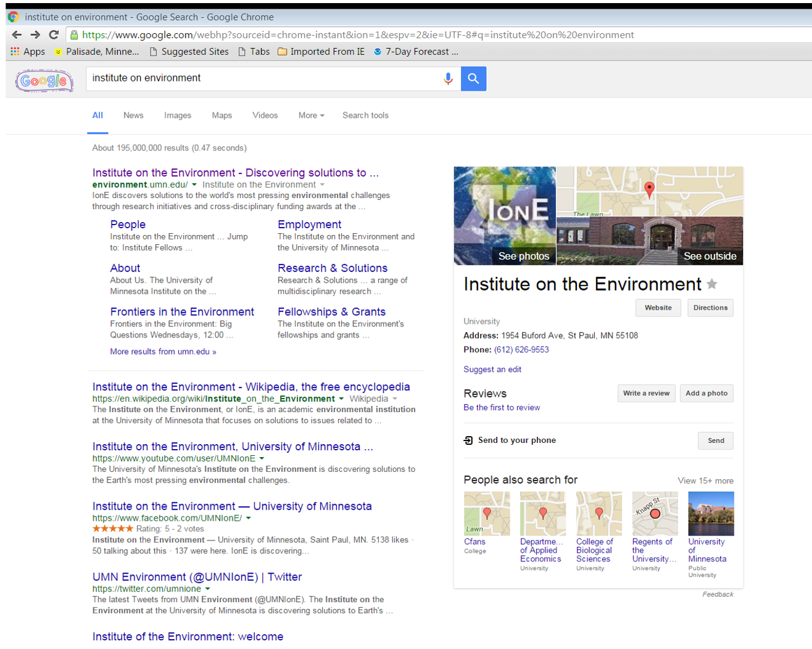The image size is (812, 649).
Task: Click the See outside street view image
Action: pyautogui.click(x=650, y=241)
